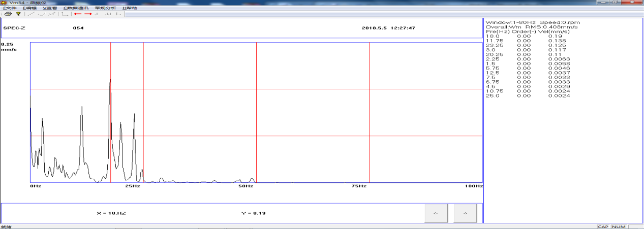644x229 pixels.
Task: Click the 'Overall:Wm RMS:0.403mm/s' line
Action: pos(531,27)
